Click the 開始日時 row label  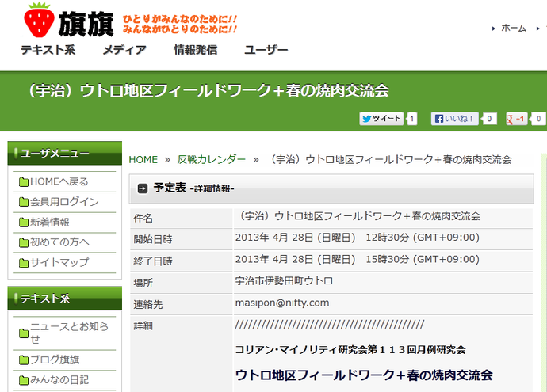[x=153, y=239]
